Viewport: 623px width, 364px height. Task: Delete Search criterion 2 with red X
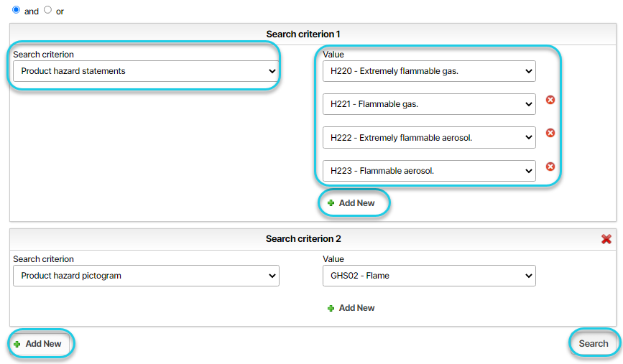606,239
